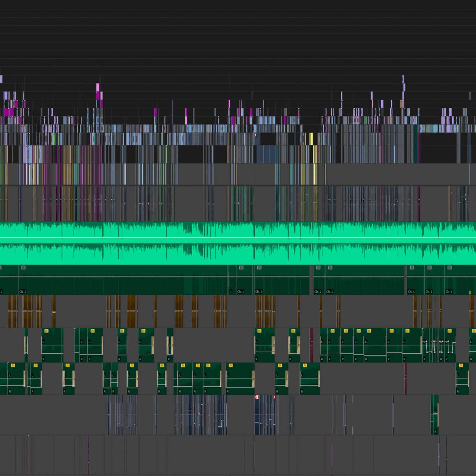Click the yellow fx badge on the rightmost lower stereo clip
476x476 pixels.
click(x=461, y=365)
